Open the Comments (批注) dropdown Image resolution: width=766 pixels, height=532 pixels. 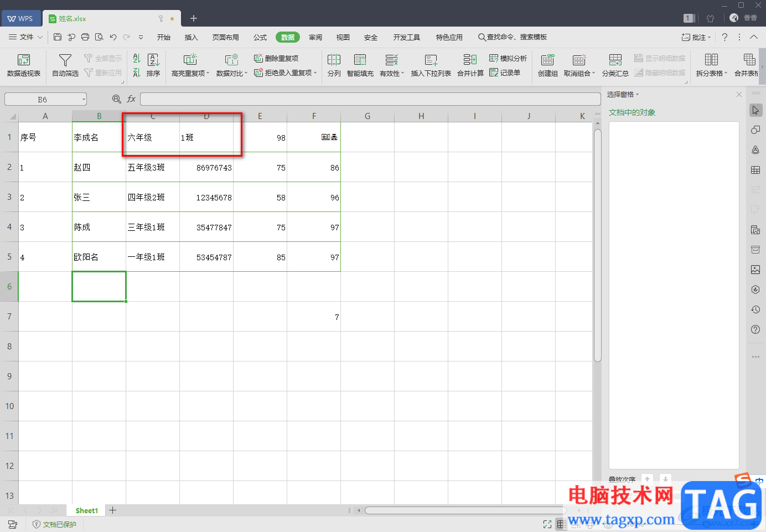coord(696,37)
